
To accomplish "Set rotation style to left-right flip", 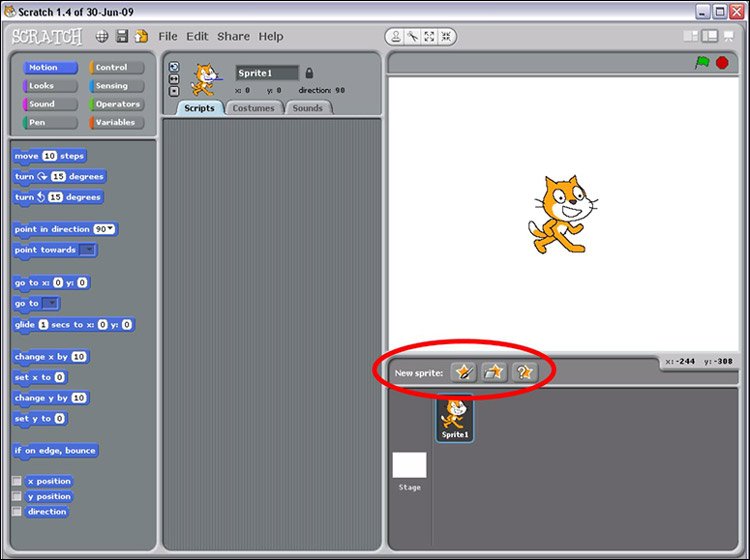I will point(174,79).
